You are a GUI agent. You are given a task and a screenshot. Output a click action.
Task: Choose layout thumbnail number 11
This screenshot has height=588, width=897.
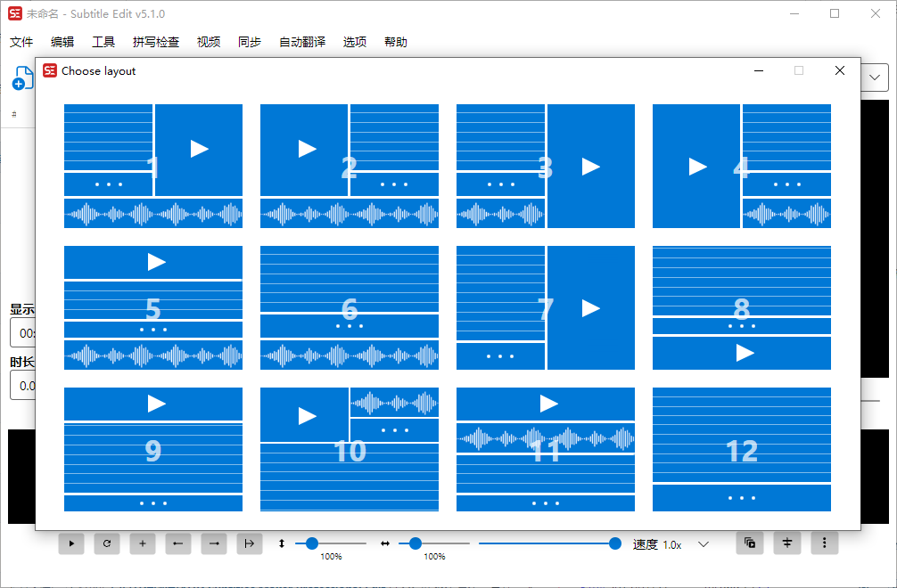pyautogui.click(x=546, y=449)
